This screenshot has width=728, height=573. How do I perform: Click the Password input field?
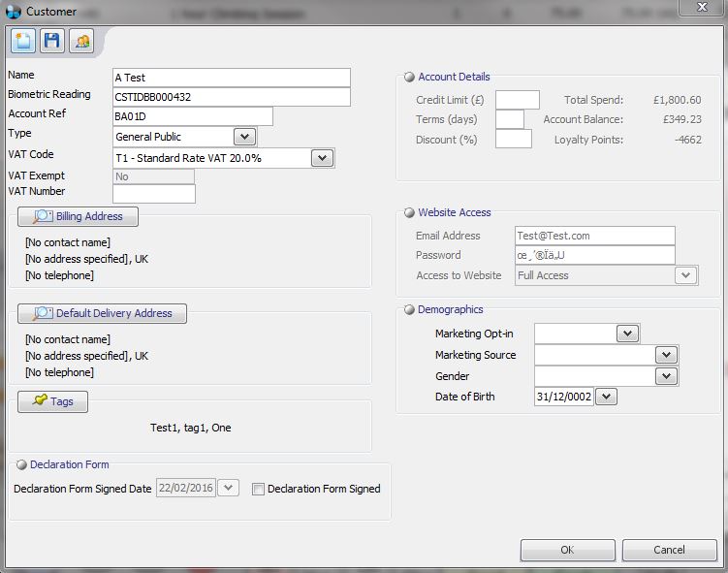595,255
